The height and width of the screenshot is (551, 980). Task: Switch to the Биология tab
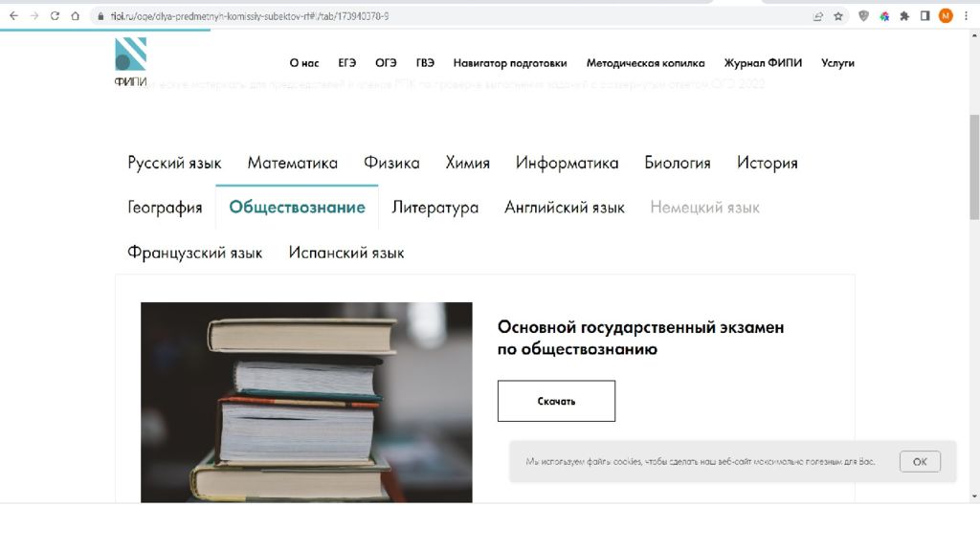click(678, 163)
